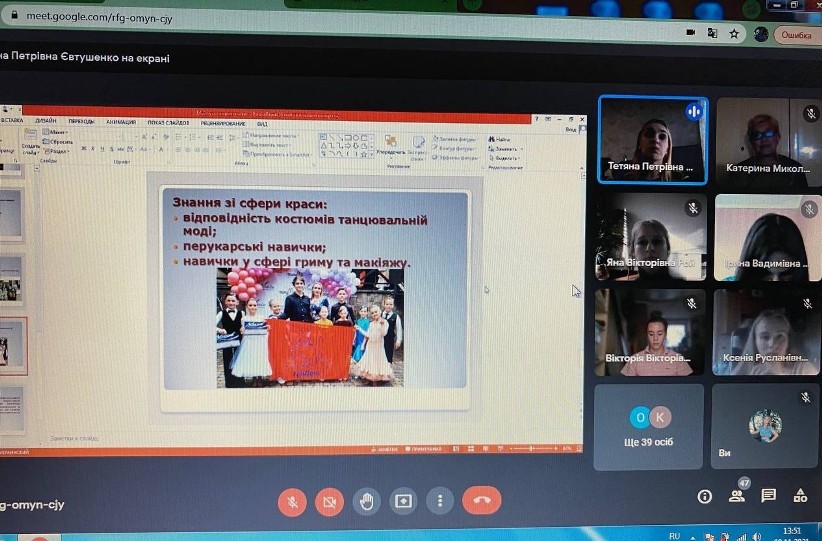Click the camera permission icon in address bar
Screen dimensions: 822x541
pos(690,32)
